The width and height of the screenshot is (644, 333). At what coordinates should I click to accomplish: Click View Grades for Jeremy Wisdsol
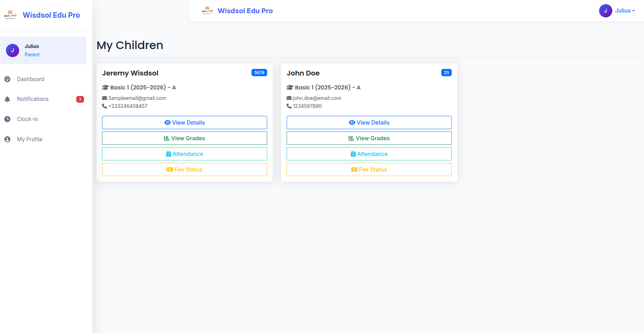tap(184, 138)
